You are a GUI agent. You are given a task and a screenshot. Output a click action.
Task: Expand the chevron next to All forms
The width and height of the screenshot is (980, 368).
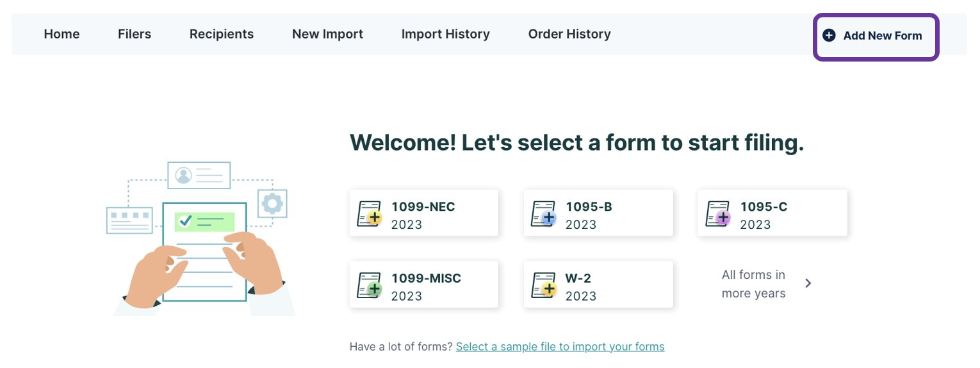click(808, 283)
